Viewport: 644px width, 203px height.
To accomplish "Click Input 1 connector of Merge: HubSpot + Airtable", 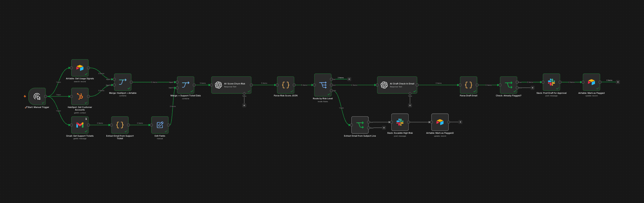I will (x=114, y=79).
